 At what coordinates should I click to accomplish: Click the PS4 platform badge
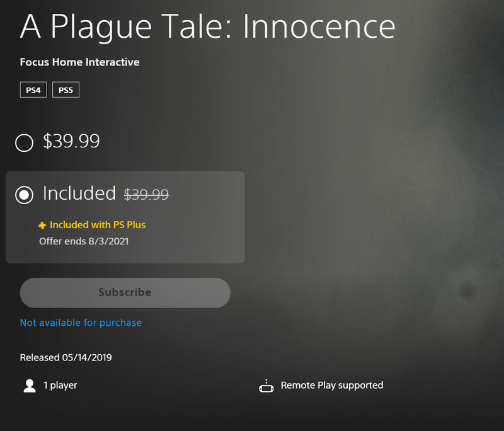pos(33,89)
